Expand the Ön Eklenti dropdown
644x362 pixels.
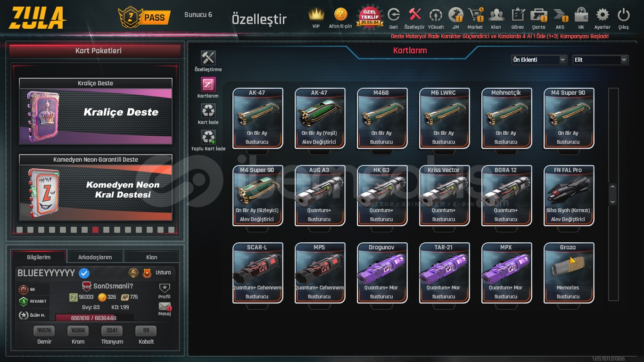(539, 60)
